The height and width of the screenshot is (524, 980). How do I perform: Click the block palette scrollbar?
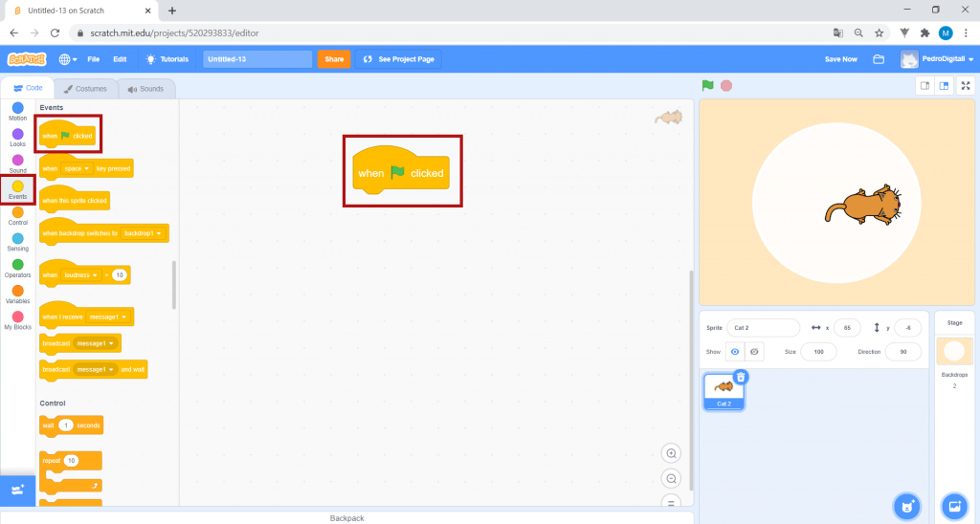(174, 285)
